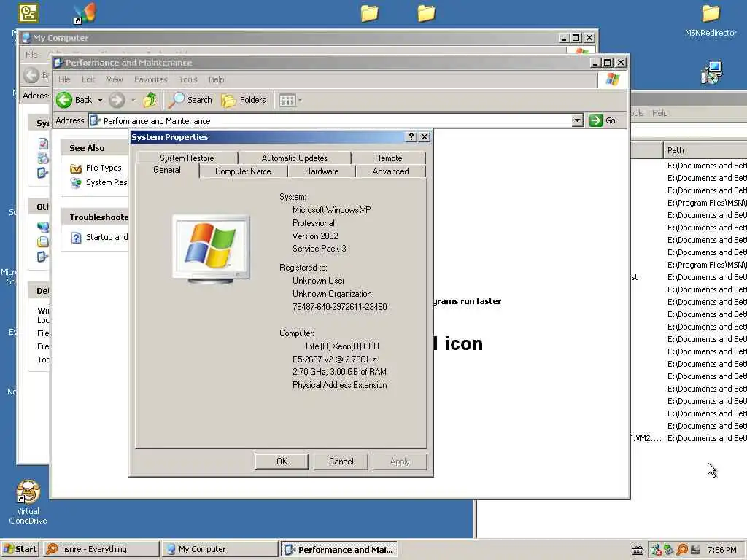Open File menu in My Computer window
Viewport: 747px width, 560px height.
[31, 54]
